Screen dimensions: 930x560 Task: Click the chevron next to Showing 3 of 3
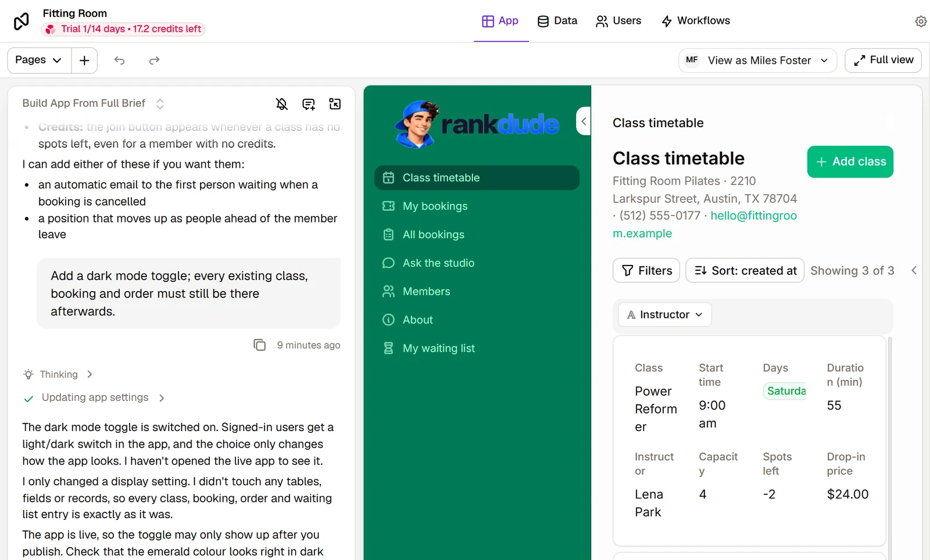(914, 271)
